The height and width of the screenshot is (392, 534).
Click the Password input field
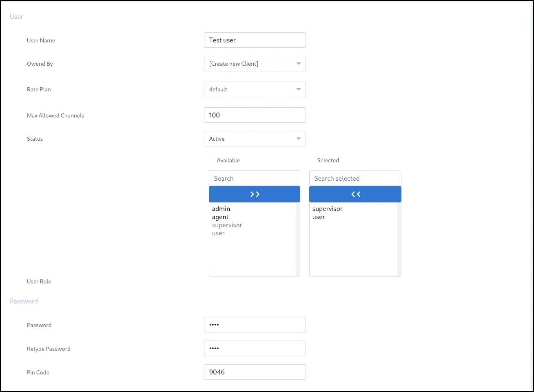255,325
